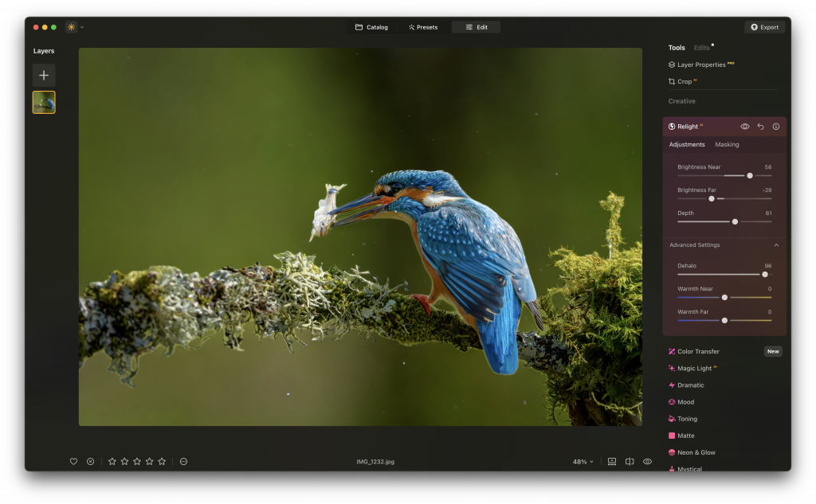The height and width of the screenshot is (504, 816).
Task: Rate the photo two stars
Action: (124, 461)
